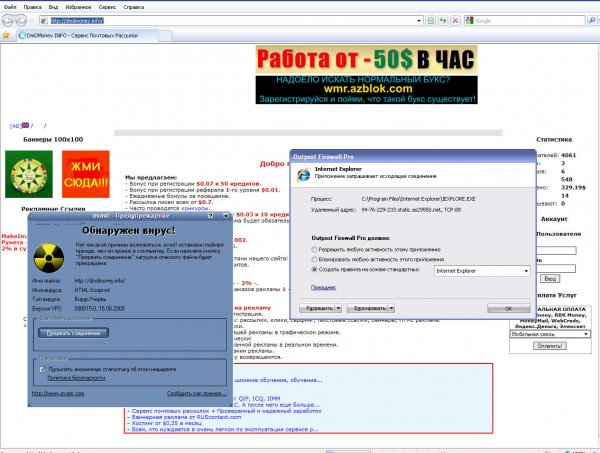Open the Мобильная связь payment dropdown

[x=550, y=334]
